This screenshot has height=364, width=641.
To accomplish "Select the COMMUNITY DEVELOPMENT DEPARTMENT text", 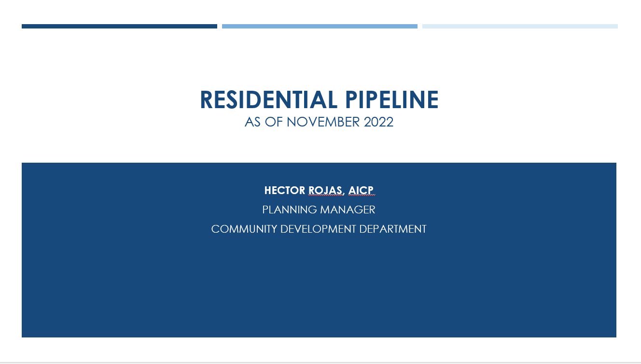I will coord(319,228).
